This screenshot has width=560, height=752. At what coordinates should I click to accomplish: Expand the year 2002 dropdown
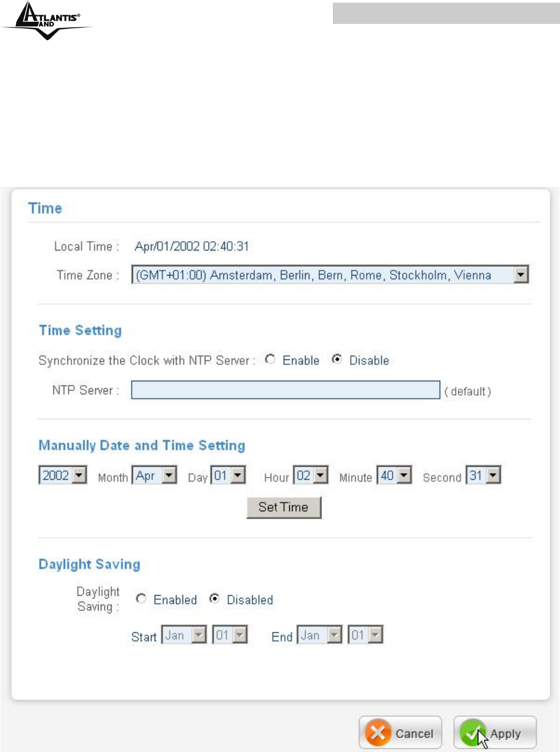(80, 475)
